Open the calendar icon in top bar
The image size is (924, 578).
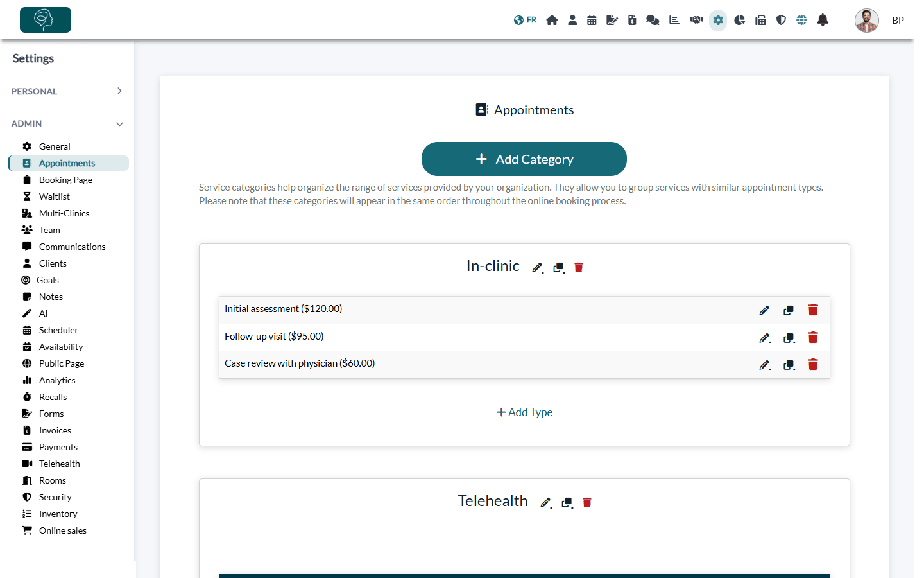point(592,20)
